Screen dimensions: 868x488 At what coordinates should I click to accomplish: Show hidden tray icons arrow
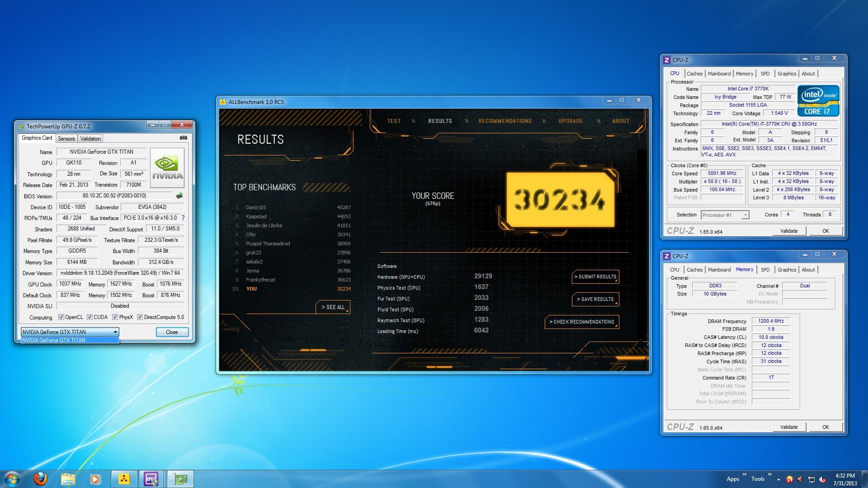[778, 479]
